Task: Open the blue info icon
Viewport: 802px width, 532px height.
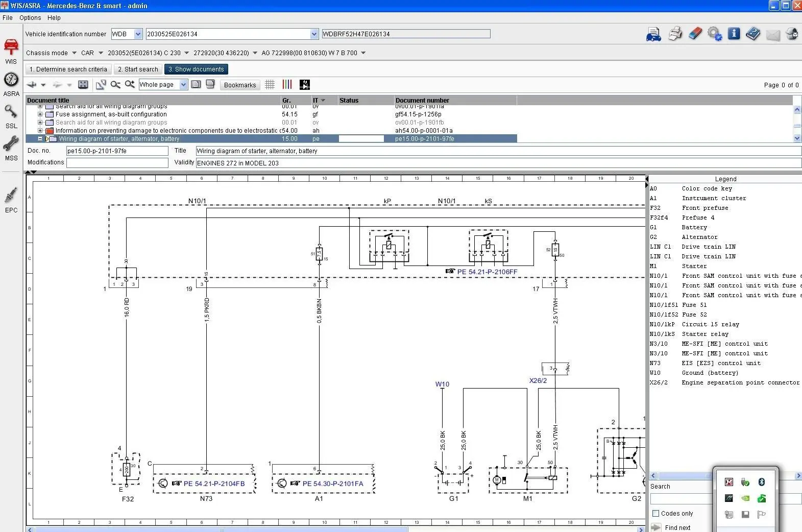Action: tap(734, 34)
